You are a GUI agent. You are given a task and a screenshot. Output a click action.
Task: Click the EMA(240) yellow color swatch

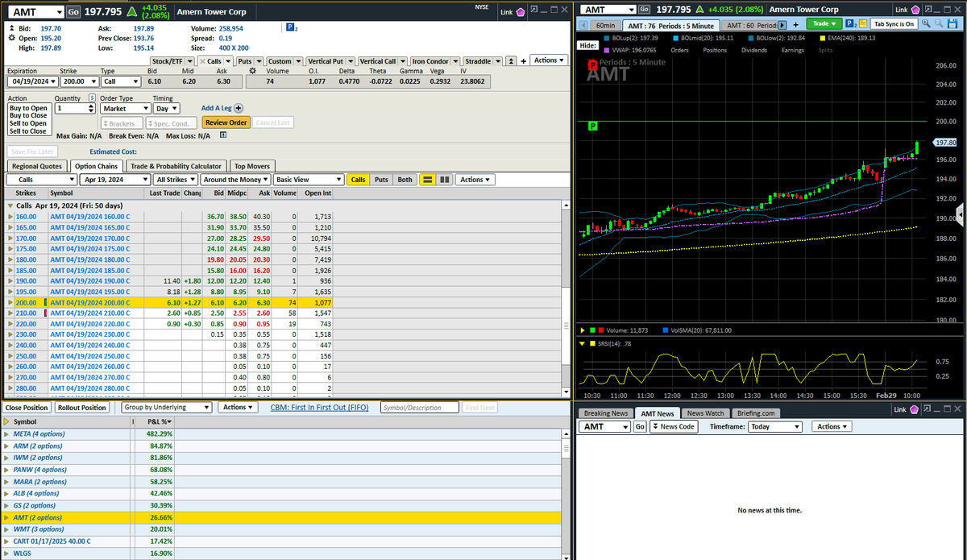(822, 37)
